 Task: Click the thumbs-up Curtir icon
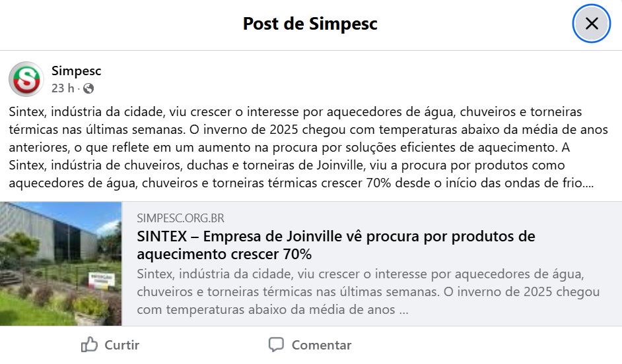(89, 344)
